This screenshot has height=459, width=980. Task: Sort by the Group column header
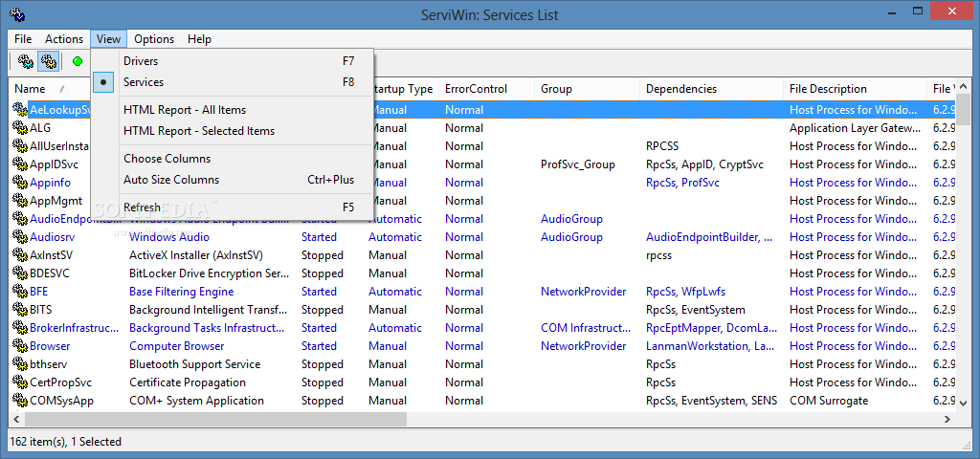click(588, 89)
